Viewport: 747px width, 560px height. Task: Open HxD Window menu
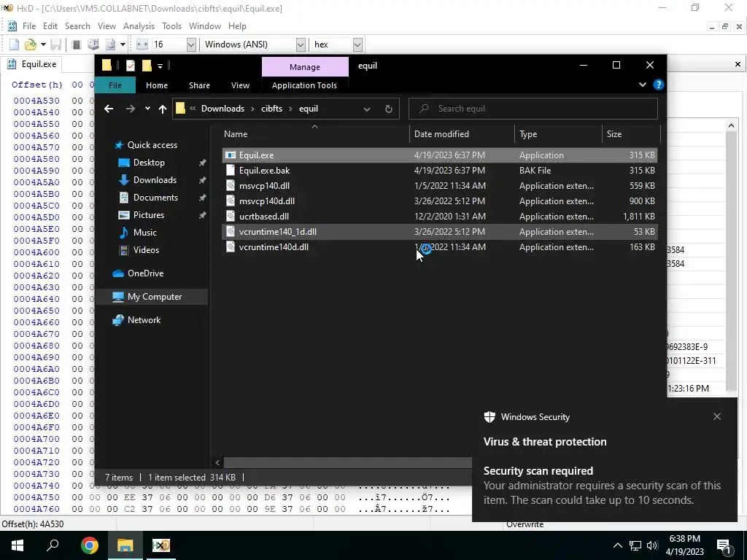[205, 26]
